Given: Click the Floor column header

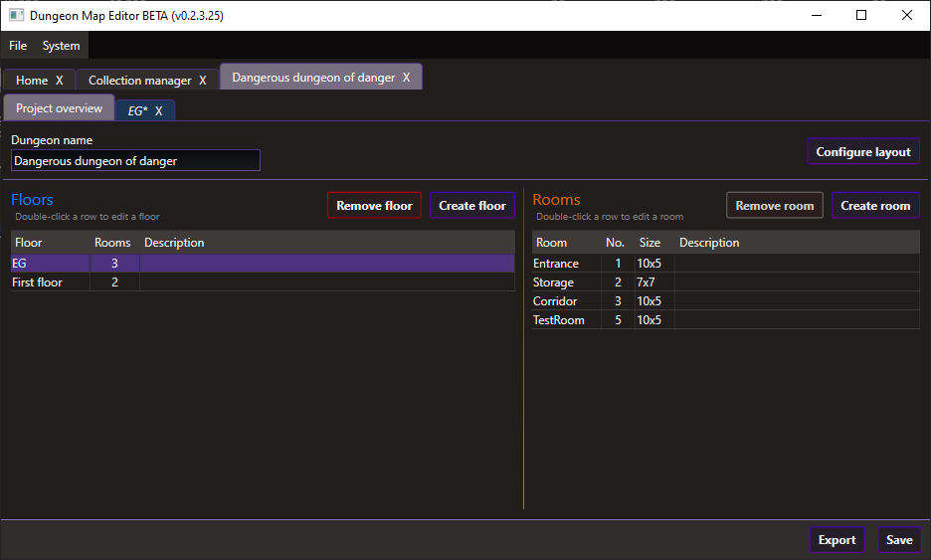Looking at the screenshot, I should coord(51,243).
